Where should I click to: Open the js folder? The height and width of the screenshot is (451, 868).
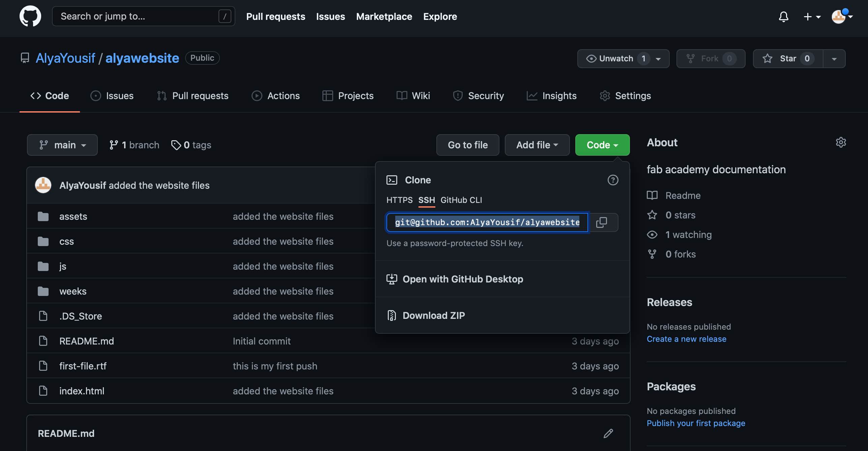pos(63,266)
